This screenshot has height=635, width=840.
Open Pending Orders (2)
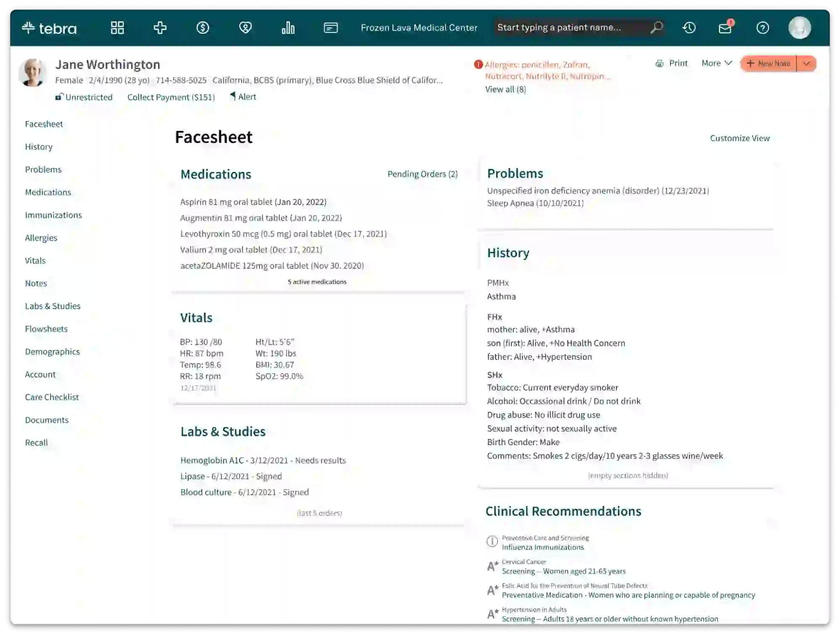pyautogui.click(x=423, y=174)
